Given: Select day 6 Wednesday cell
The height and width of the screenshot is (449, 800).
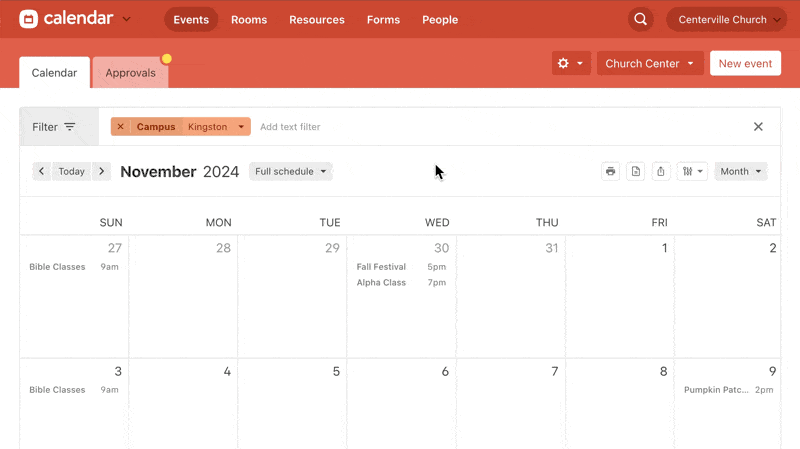Looking at the screenshot, I should pyautogui.click(x=402, y=404).
